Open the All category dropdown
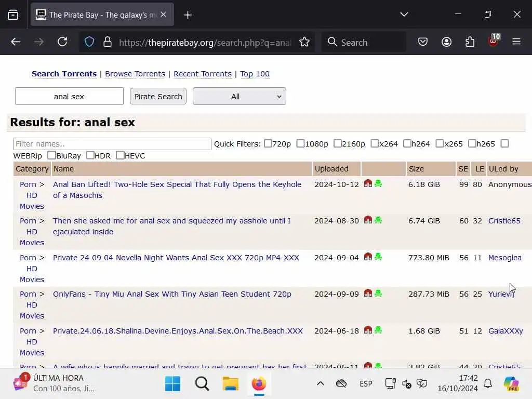 pos(239,96)
